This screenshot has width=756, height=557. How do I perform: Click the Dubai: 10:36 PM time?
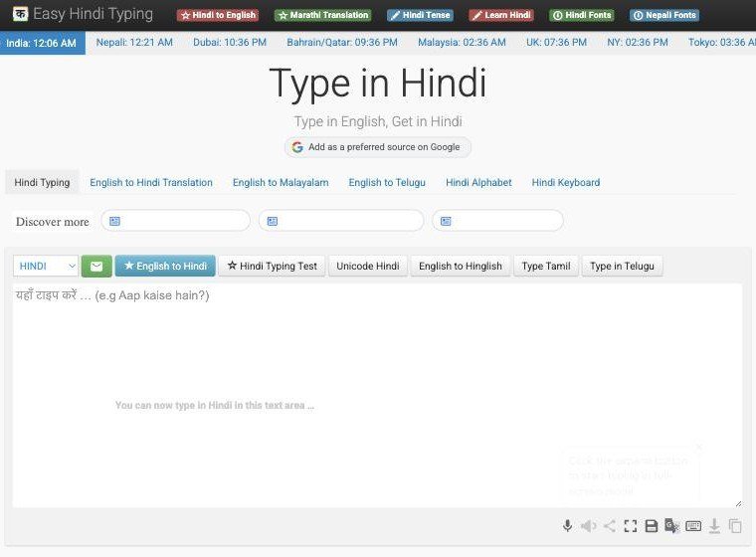point(230,43)
